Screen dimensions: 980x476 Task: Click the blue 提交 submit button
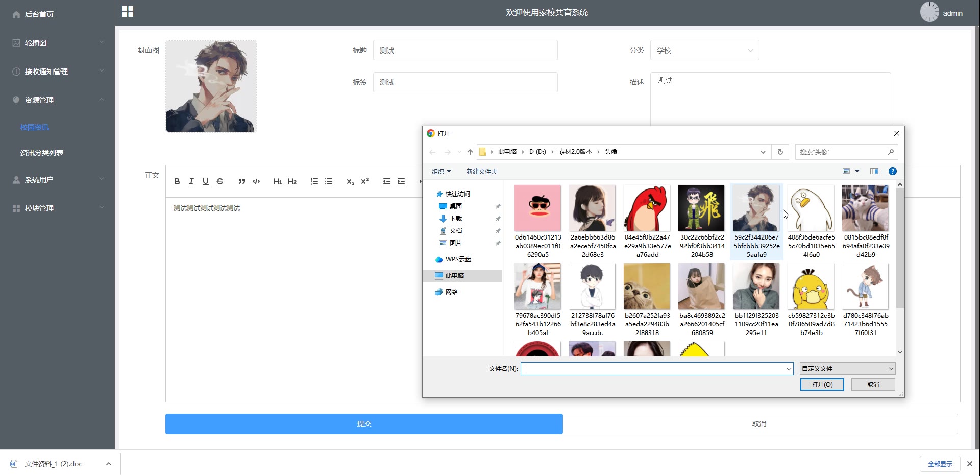click(364, 424)
